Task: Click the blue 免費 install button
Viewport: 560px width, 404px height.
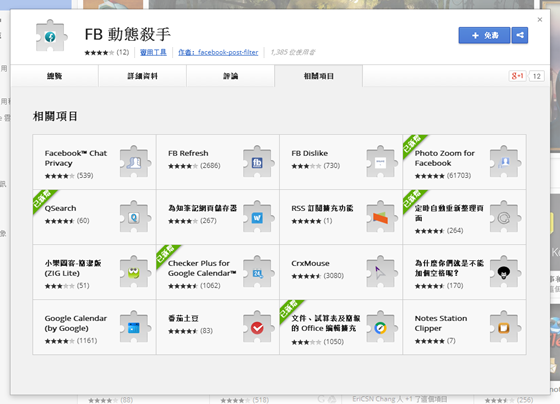Action: point(484,35)
